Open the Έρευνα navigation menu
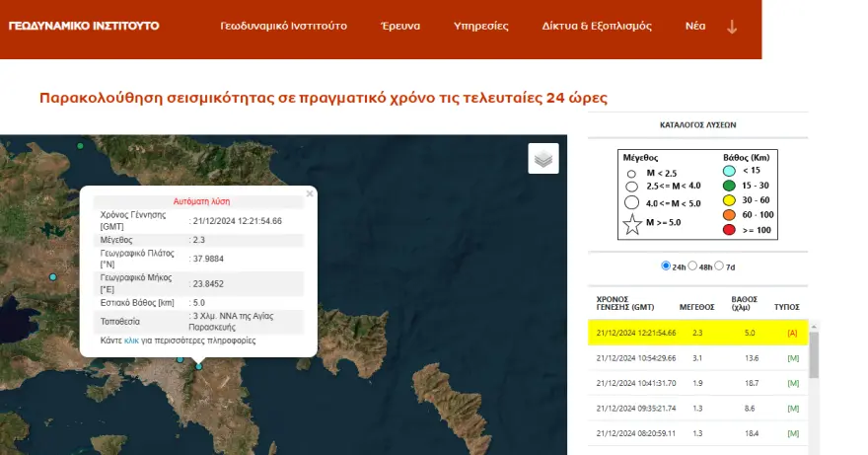This screenshot has width=868, height=455. (x=400, y=26)
